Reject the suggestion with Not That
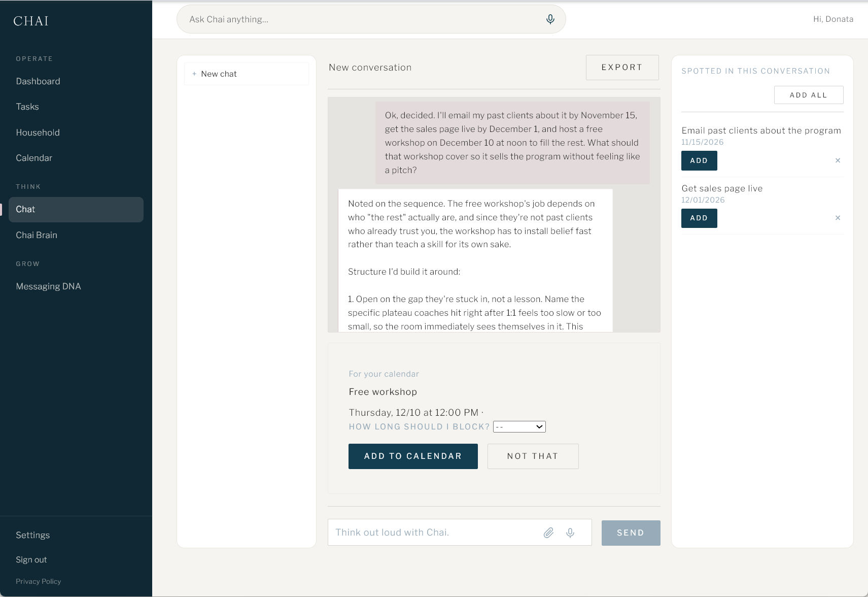This screenshot has width=868, height=597. click(533, 456)
